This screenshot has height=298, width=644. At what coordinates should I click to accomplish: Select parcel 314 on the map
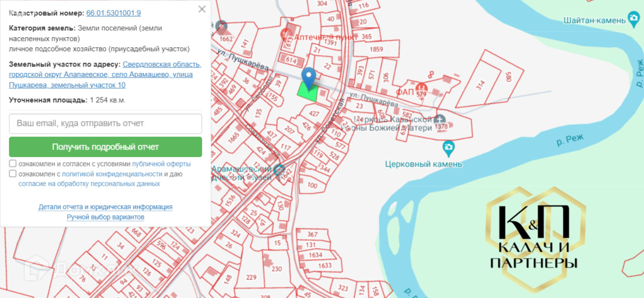pos(480,85)
